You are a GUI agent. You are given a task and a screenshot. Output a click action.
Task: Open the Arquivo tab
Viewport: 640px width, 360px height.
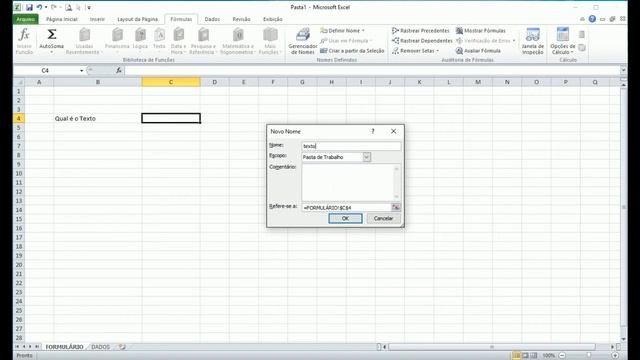26,19
